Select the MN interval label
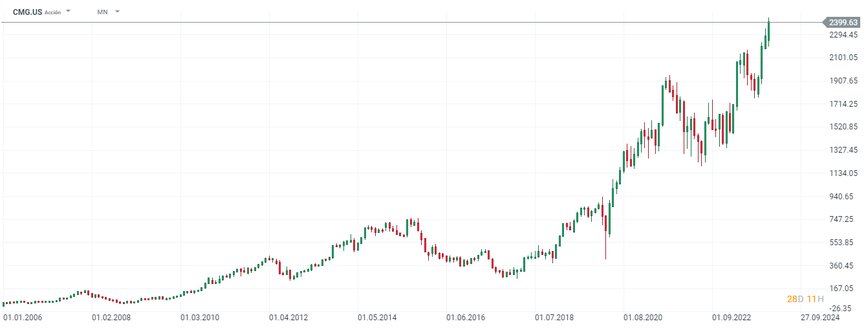Screen dimensions: 868x328 pyautogui.click(x=102, y=12)
